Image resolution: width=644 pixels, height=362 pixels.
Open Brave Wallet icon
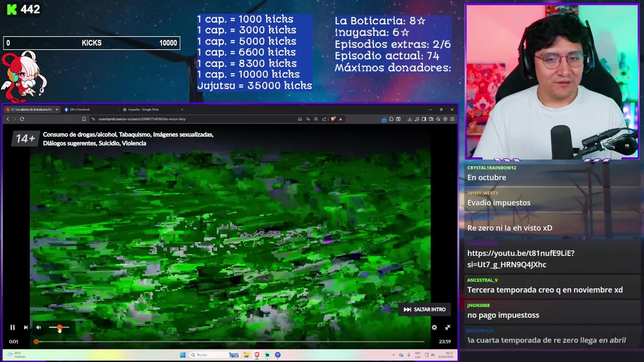click(x=431, y=119)
